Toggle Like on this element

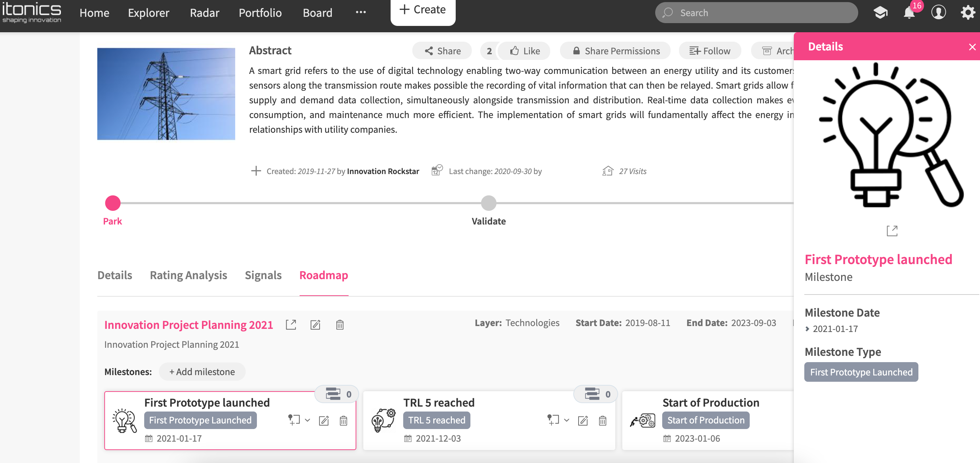tap(525, 51)
